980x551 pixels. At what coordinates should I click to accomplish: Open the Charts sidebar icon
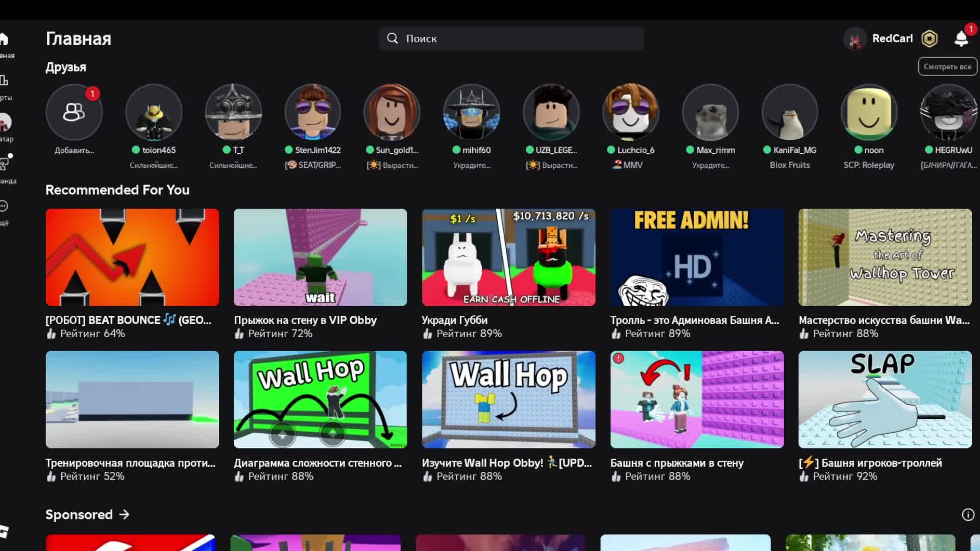point(4,81)
